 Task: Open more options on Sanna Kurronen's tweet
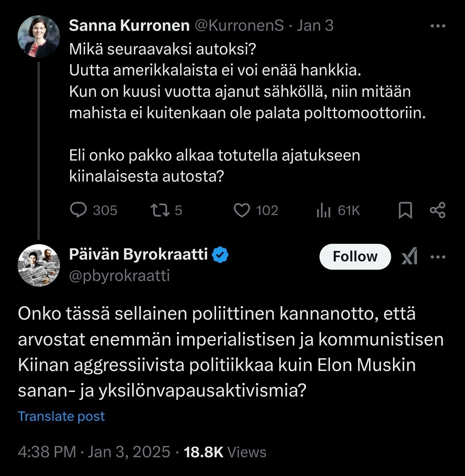(437, 26)
